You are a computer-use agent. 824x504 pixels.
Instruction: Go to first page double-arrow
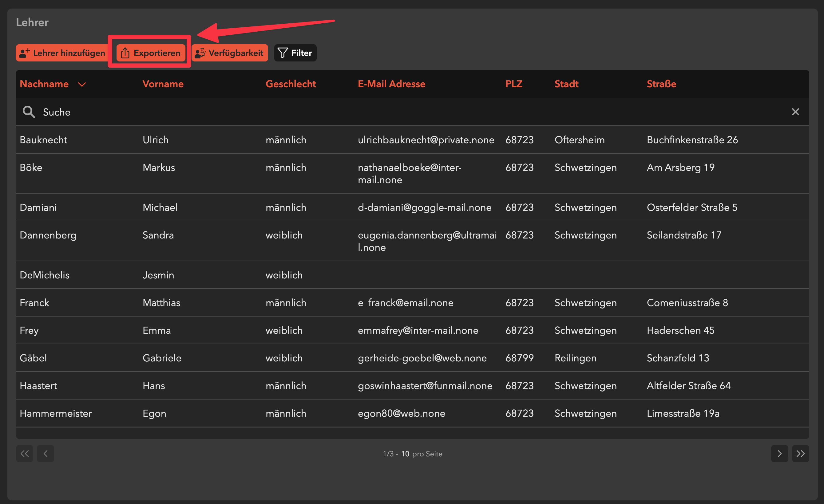tap(24, 454)
